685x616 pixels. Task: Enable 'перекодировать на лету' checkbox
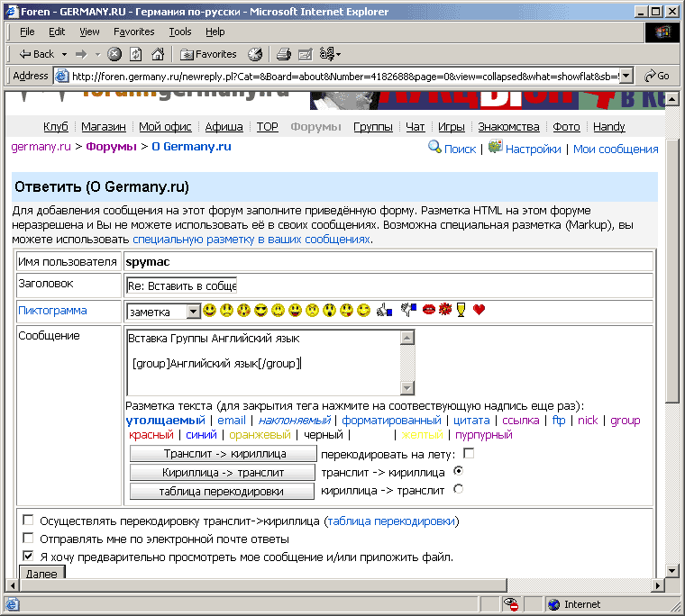tap(469, 453)
